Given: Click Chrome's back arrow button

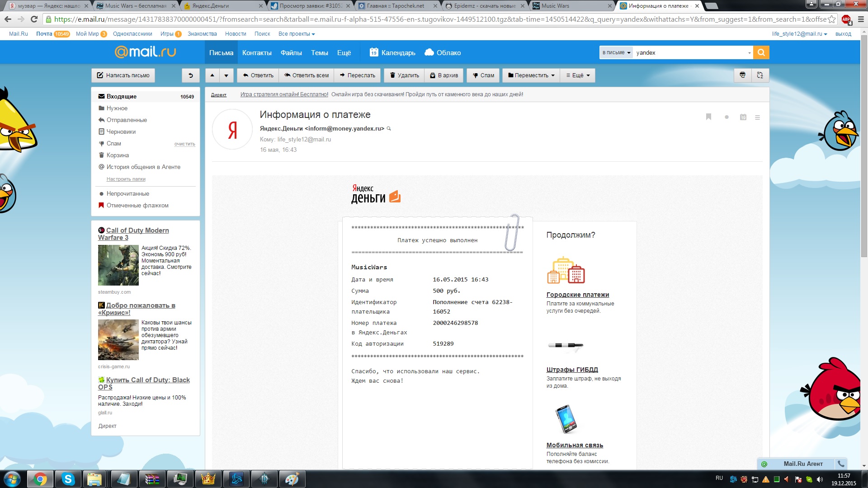Looking at the screenshot, I should [x=8, y=19].
